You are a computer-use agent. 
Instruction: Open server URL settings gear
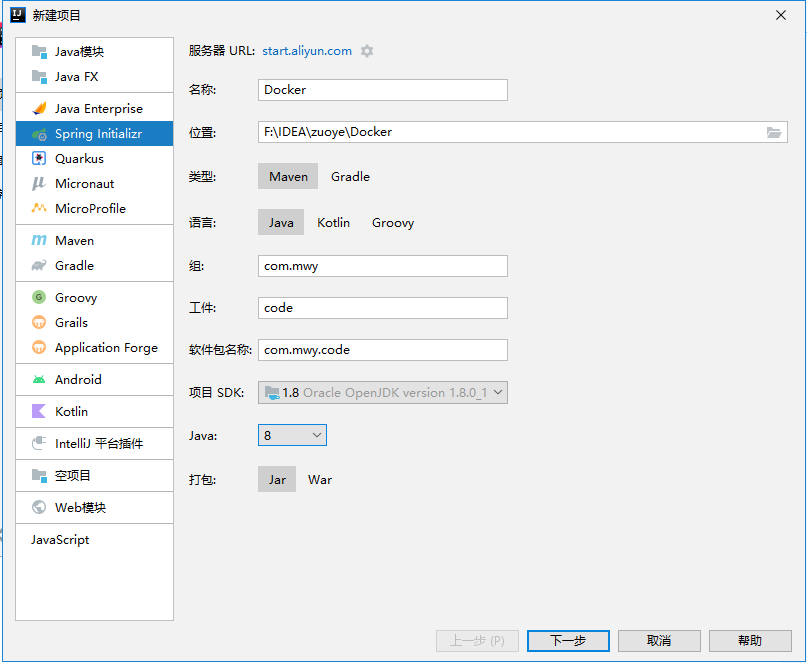click(367, 51)
